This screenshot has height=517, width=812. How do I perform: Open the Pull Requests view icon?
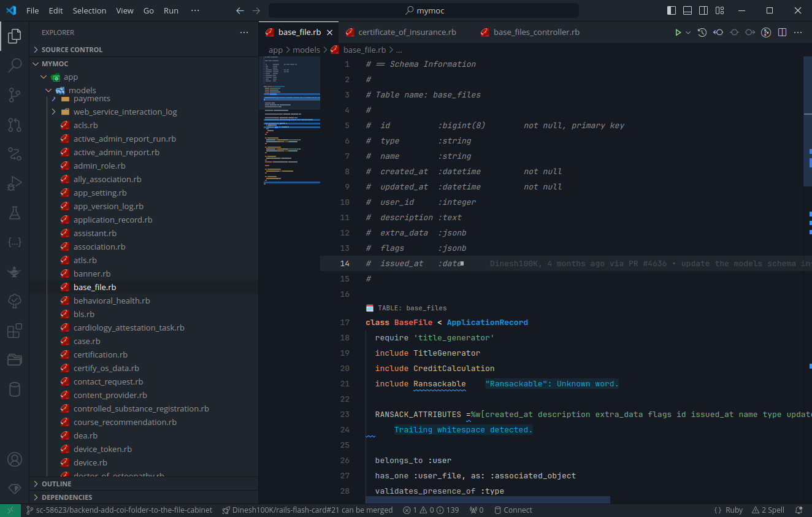click(x=15, y=124)
